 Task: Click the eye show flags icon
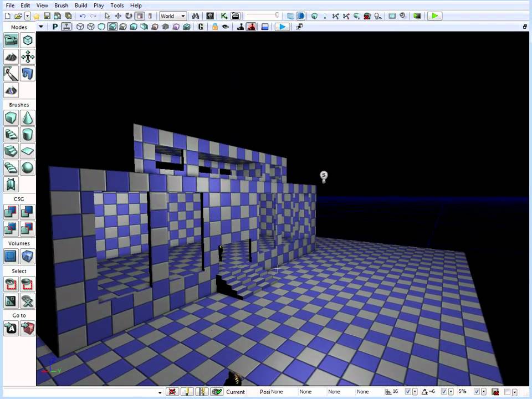[x=226, y=27]
